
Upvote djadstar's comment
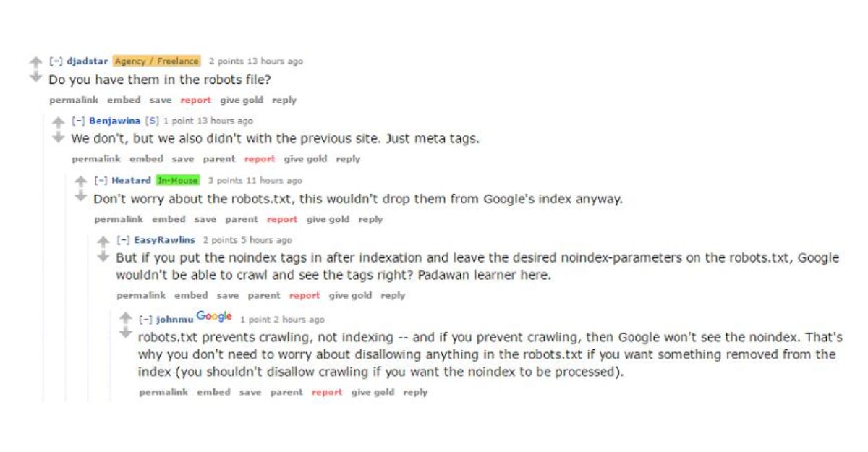pos(35,63)
